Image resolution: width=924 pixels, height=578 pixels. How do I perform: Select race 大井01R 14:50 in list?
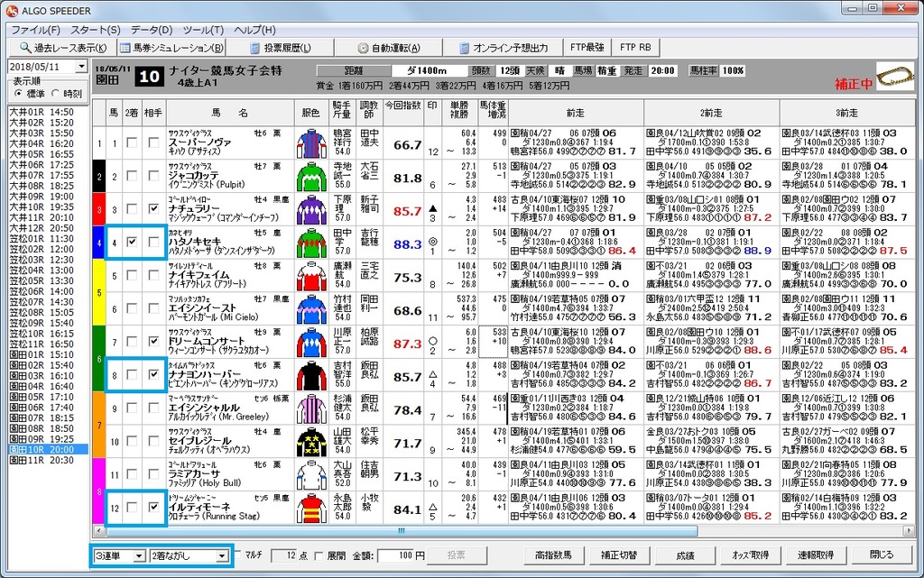click(x=42, y=112)
